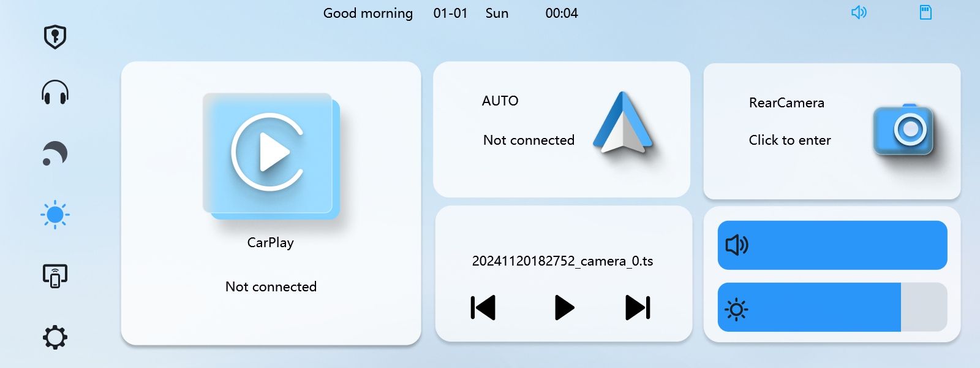980x368 pixels.
Task: Tap the speaker icon in top status bar
Action: coord(859,12)
